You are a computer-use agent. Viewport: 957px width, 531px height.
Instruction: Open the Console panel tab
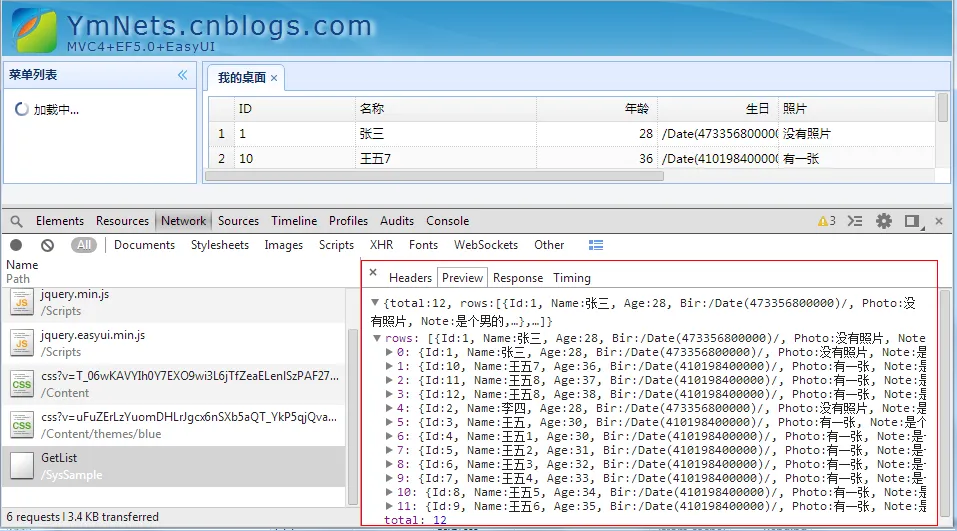click(447, 221)
